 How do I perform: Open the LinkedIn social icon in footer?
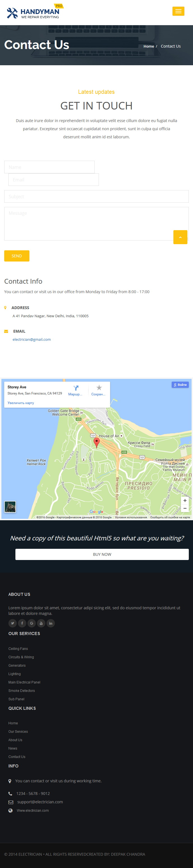pos(51,623)
